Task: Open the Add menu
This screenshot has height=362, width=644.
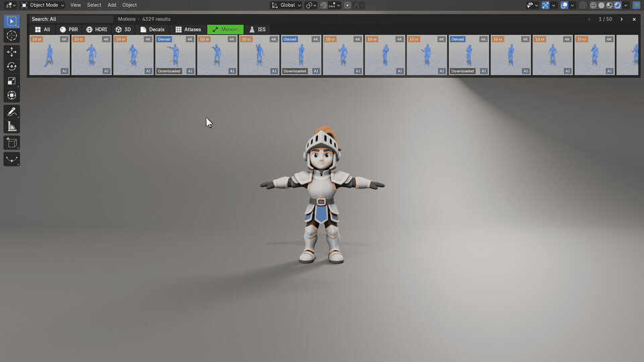Action: [x=112, y=5]
